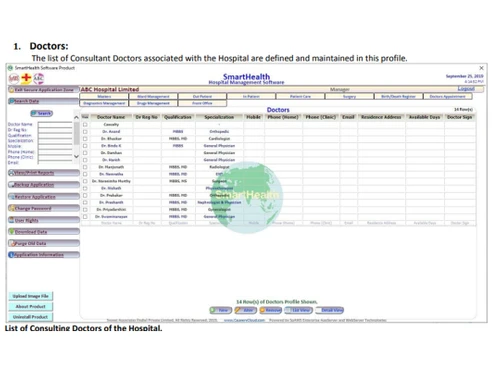Click Exit Secure Application Zone padlock button
The width and height of the screenshot is (500, 375).
click(x=44, y=90)
